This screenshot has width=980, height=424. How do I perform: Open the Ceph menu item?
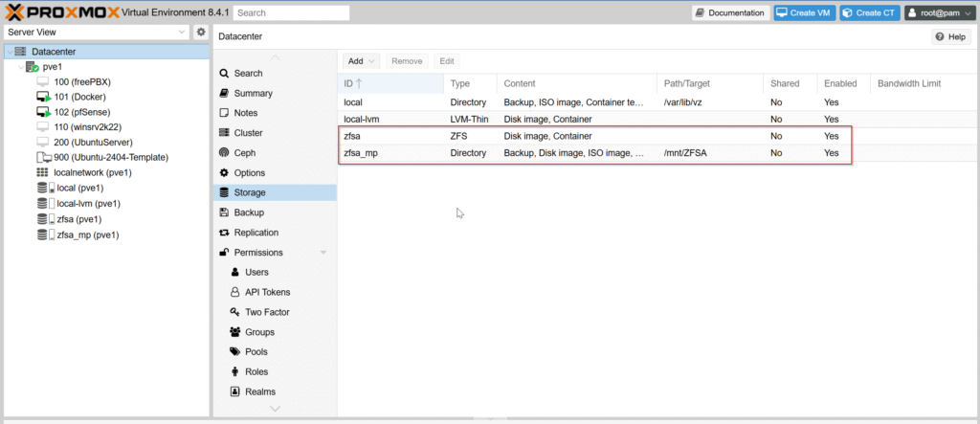click(275, 152)
